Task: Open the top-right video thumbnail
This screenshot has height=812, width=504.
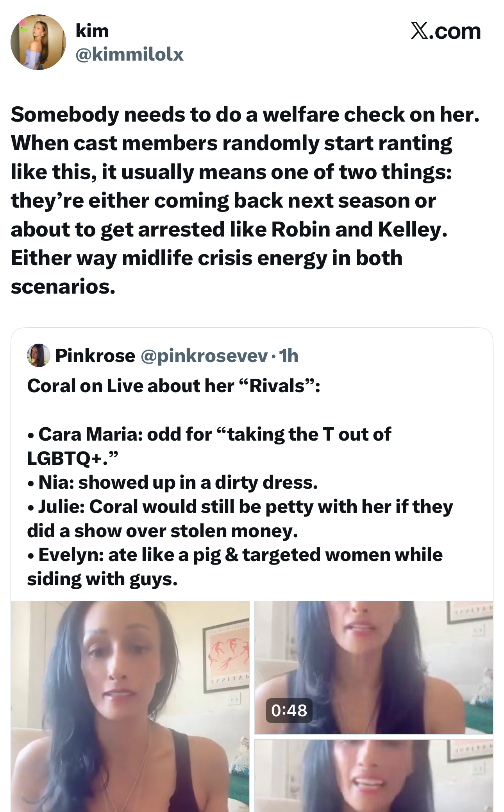Action: point(374,667)
